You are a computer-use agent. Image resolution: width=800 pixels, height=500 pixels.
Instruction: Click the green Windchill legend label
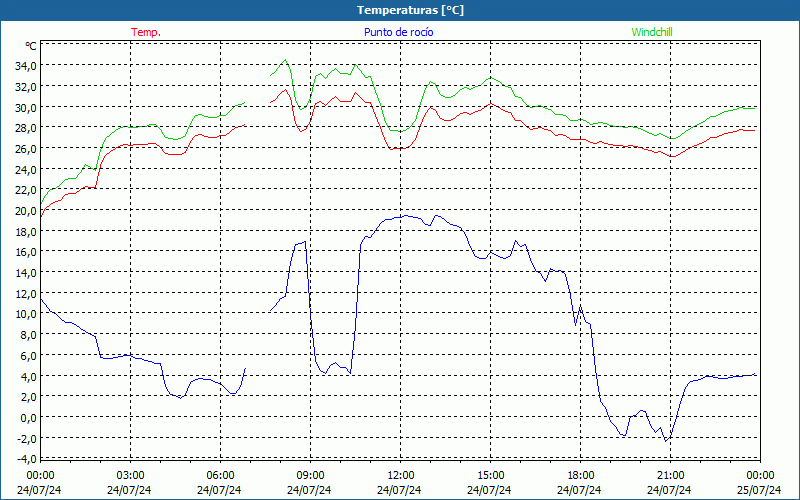pyautogui.click(x=652, y=32)
